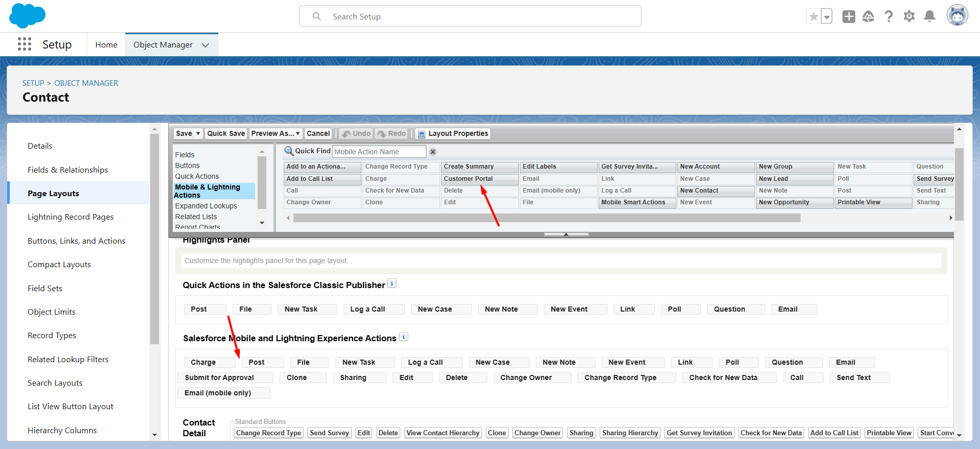Open Fields & Relationships in the sidebar
This screenshot has height=449, width=980.
pos(68,170)
